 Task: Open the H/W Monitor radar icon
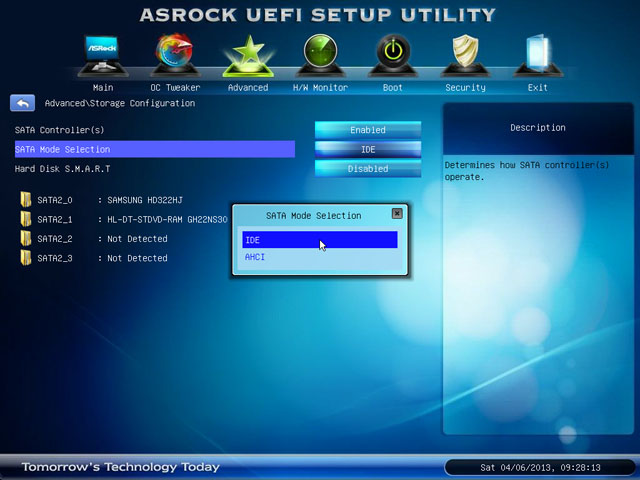(320, 56)
